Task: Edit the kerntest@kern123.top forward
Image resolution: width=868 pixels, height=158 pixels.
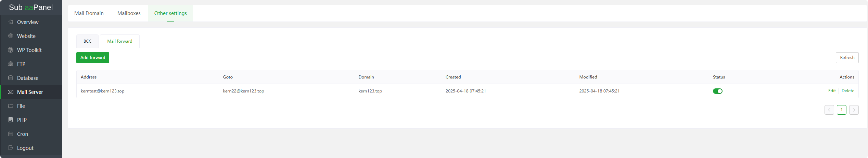Action: click(832, 91)
